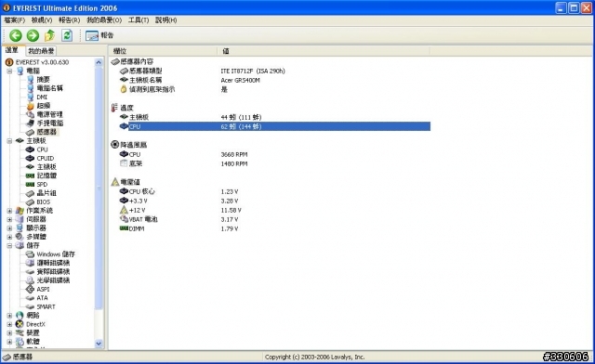Refresh the sensor readings via toolbar icon
This screenshot has height=364, width=595.
tap(67, 35)
